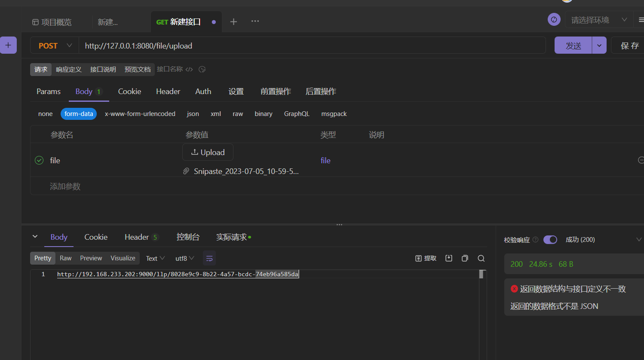
Task: Open a new tab with the plus icon
Action: 233,21
